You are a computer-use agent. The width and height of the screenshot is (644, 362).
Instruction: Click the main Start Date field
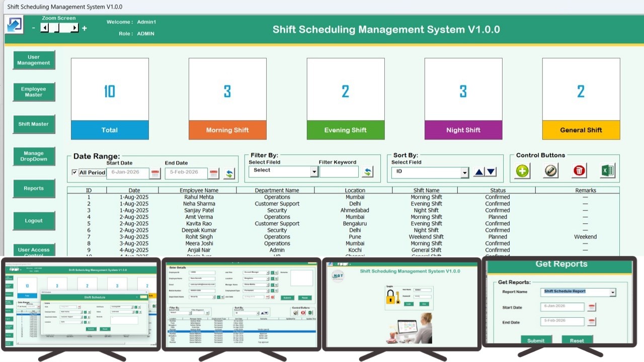pos(128,173)
